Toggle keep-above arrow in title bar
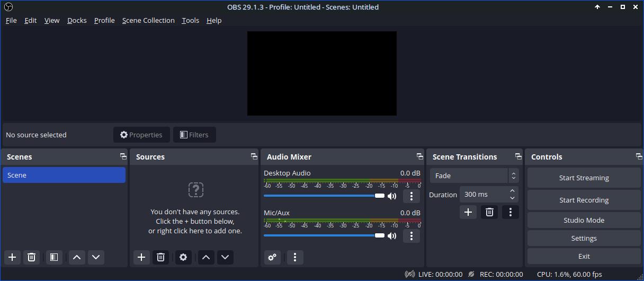 pyautogui.click(x=597, y=7)
